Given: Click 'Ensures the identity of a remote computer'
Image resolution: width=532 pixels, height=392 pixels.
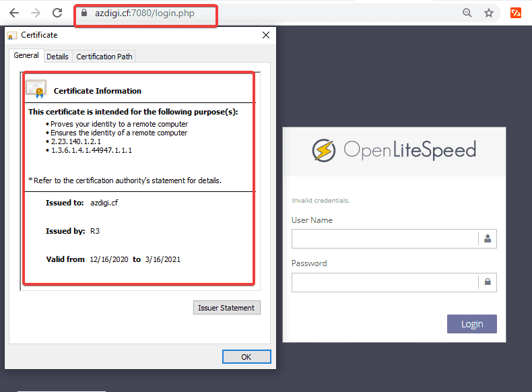Looking at the screenshot, I should 119,133.
